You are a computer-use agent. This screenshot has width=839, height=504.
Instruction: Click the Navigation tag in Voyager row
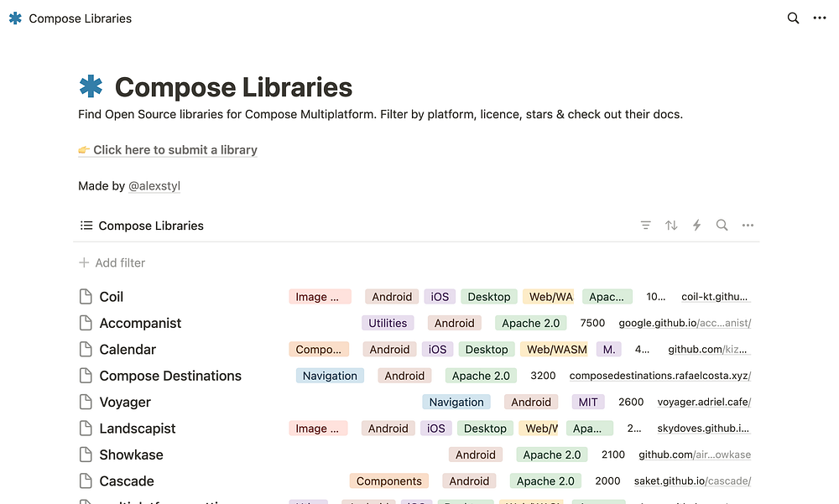(456, 402)
